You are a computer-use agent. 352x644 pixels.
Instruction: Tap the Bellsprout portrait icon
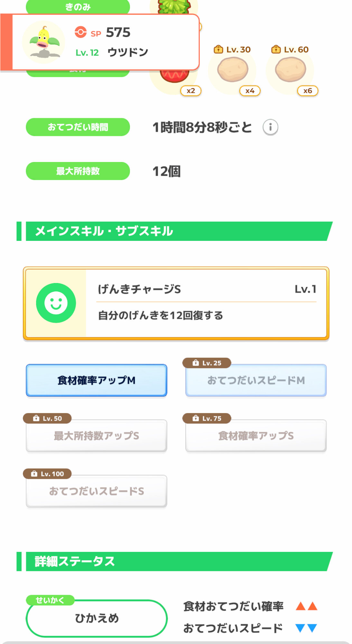[x=44, y=42]
